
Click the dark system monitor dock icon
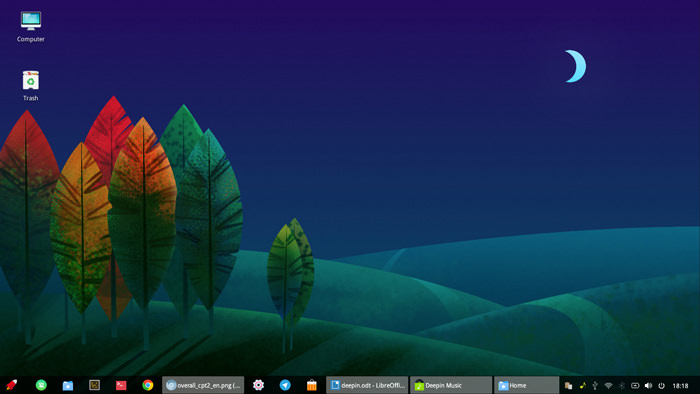point(95,385)
